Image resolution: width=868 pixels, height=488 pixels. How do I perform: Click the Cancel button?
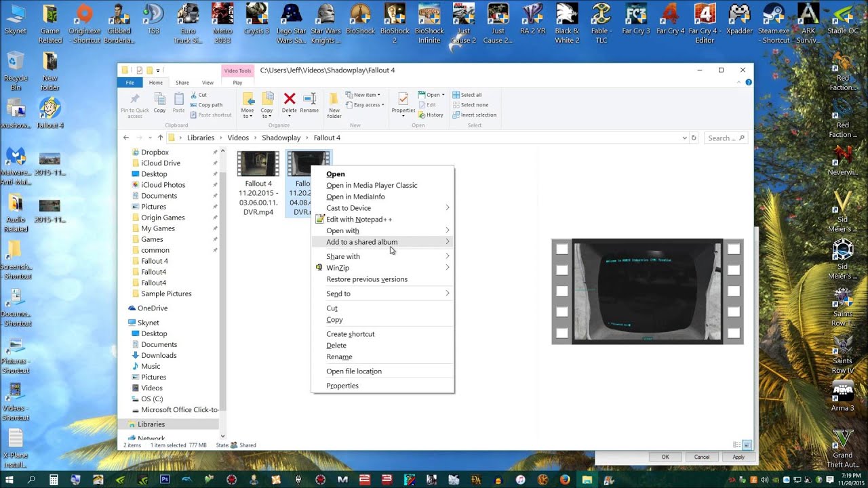[702, 457]
